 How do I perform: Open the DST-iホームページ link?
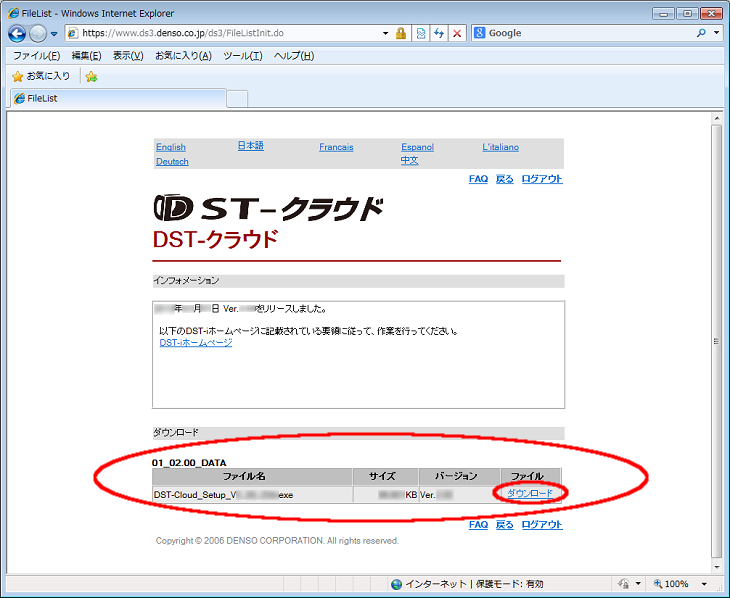(x=196, y=343)
